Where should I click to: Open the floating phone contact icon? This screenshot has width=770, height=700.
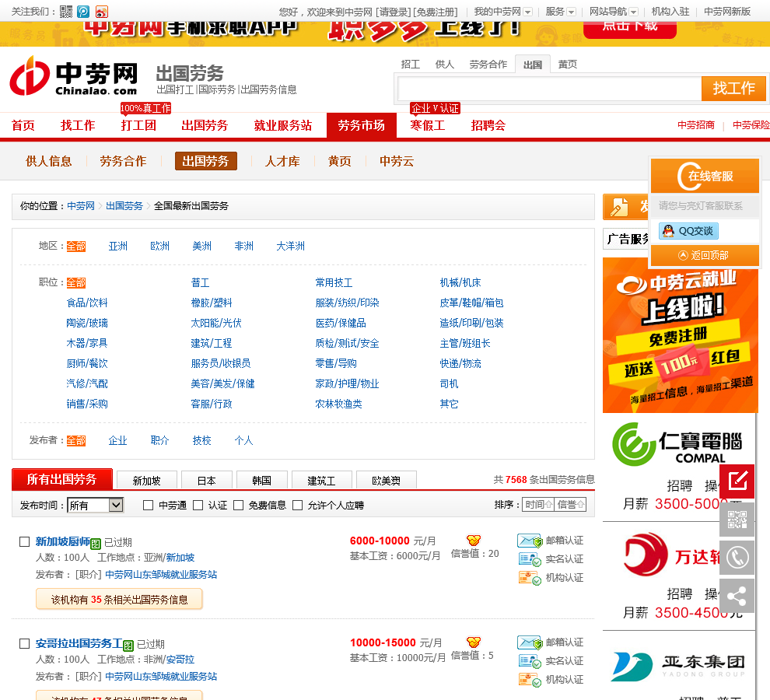click(737, 558)
